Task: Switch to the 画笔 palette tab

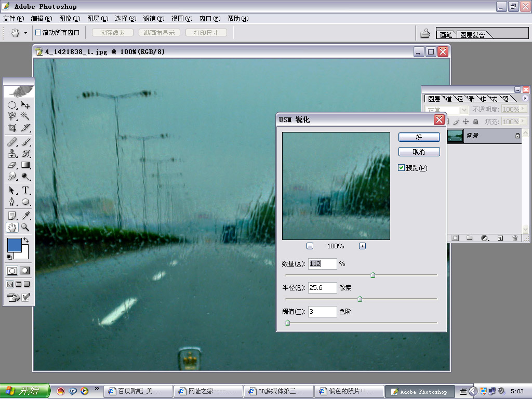Action: pos(446,35)
